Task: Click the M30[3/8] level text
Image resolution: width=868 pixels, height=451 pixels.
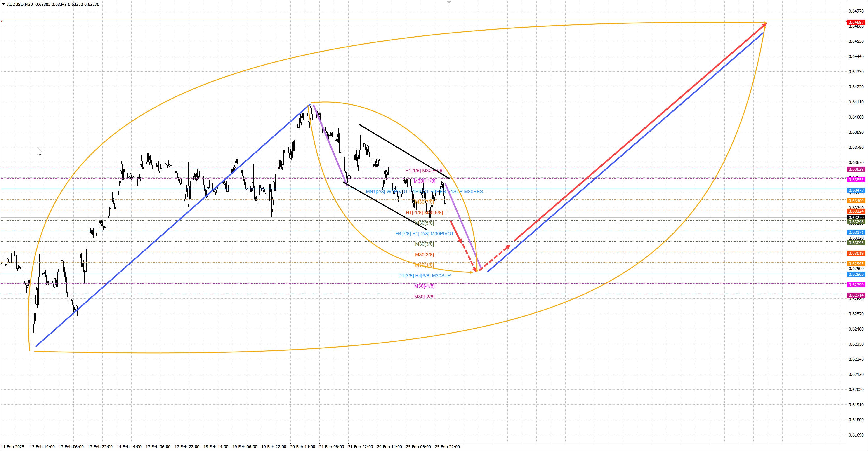Action: coord(424,244)
